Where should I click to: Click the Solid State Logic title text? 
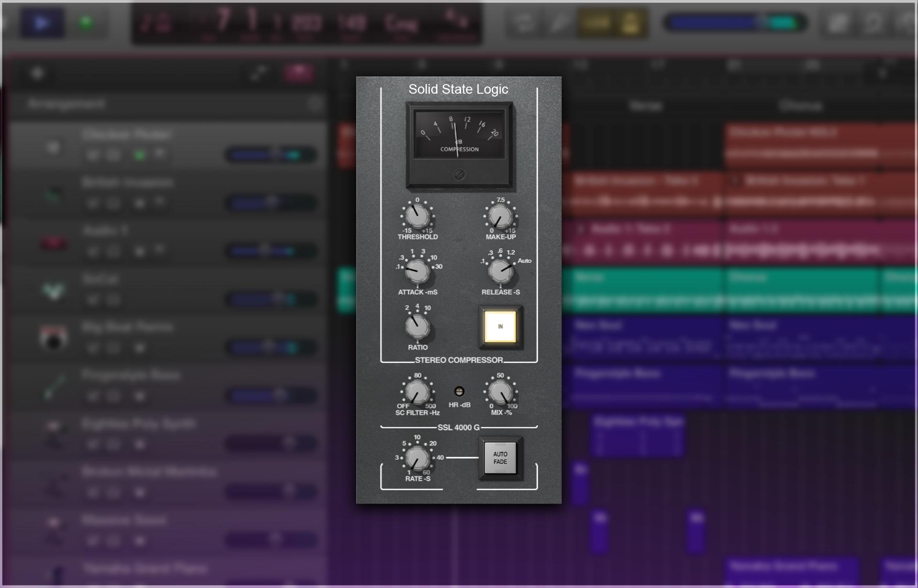458,89
